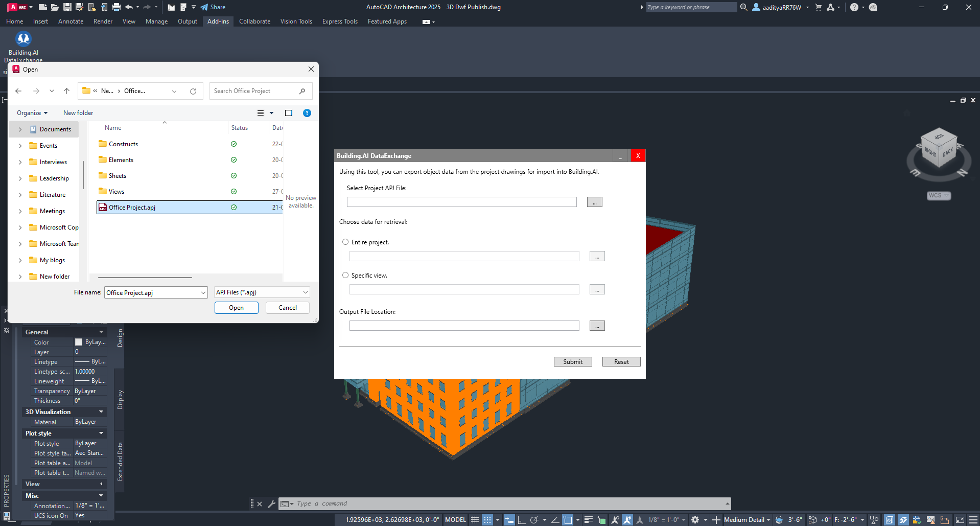The width and height of the screenshot is (980, 526).
Task: Go up one folder level in Open dialog
Action: [x=66, y=91]
